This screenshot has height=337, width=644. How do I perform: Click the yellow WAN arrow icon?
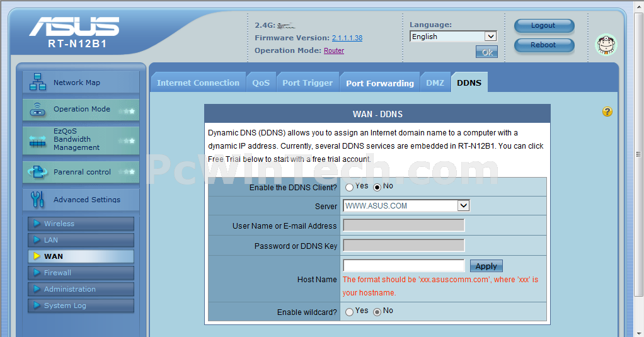(37, 256)
